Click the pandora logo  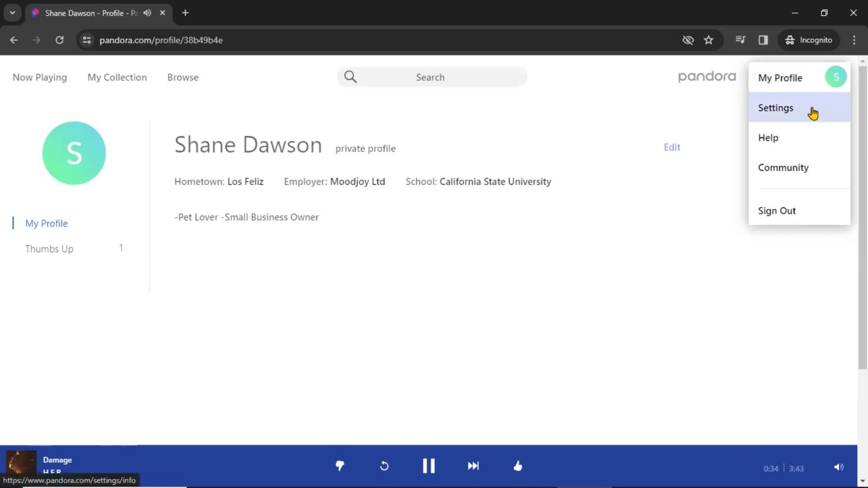(707, 77)
